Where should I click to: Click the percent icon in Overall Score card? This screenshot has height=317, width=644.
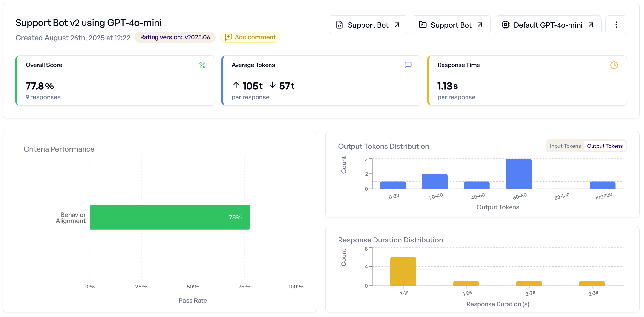tap(202, 65)
